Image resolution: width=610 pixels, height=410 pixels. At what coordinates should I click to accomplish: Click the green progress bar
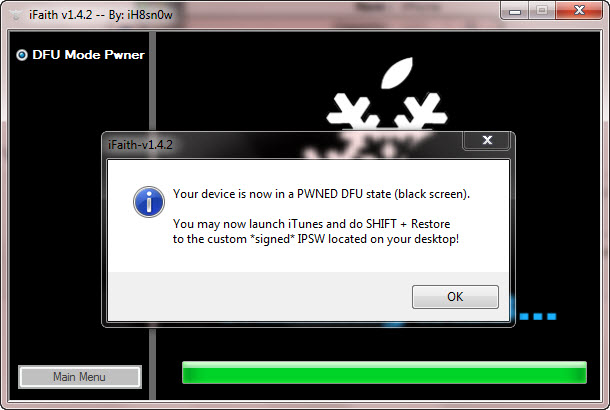(x=384, y=373)
